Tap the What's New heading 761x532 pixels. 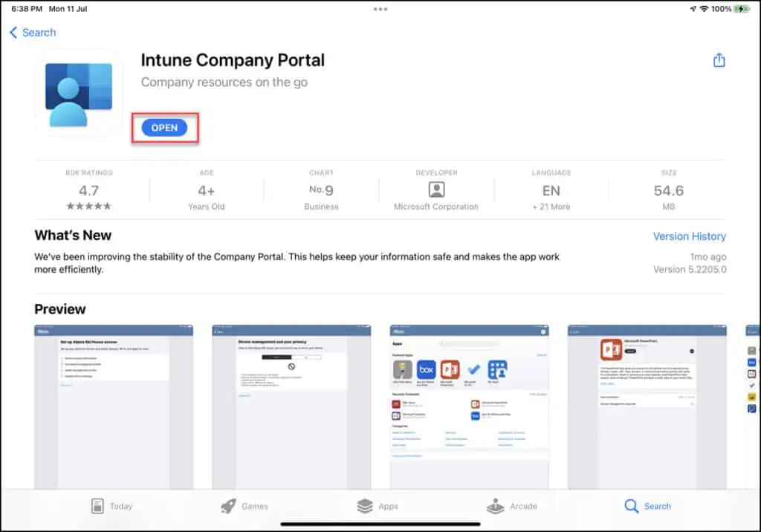(73, 236)
